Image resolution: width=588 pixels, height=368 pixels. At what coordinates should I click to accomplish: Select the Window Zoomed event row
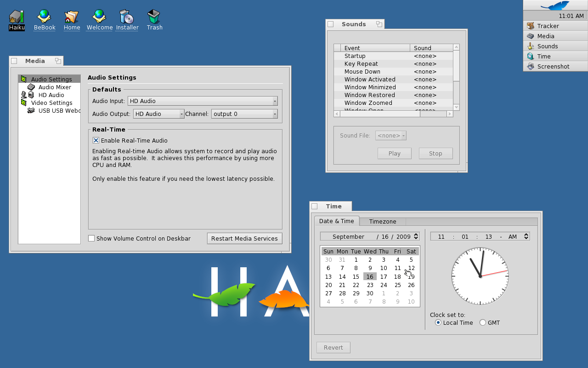click(393, 103)
